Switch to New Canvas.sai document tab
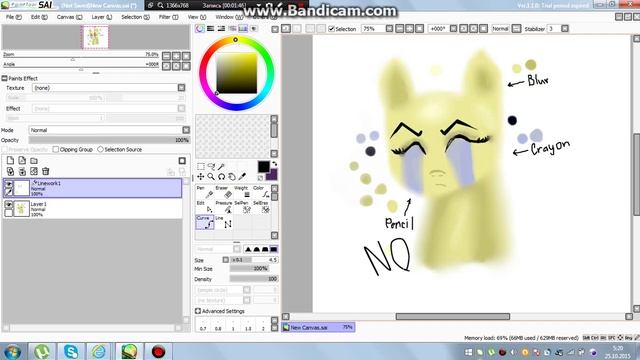The image size is (640, 360). pyautogui.click(x=318, y=327)
